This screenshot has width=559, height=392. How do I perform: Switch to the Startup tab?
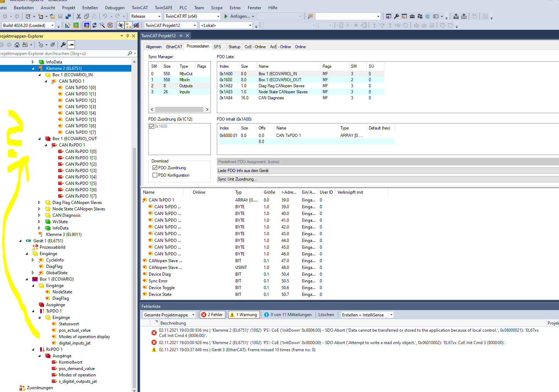(234, 47)
